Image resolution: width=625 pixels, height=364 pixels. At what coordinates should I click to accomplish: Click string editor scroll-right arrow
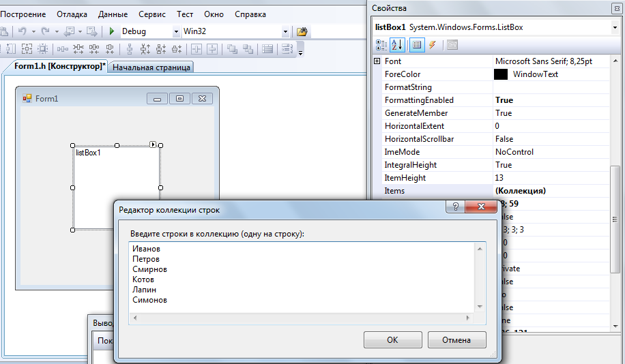(x=467, y=318)
